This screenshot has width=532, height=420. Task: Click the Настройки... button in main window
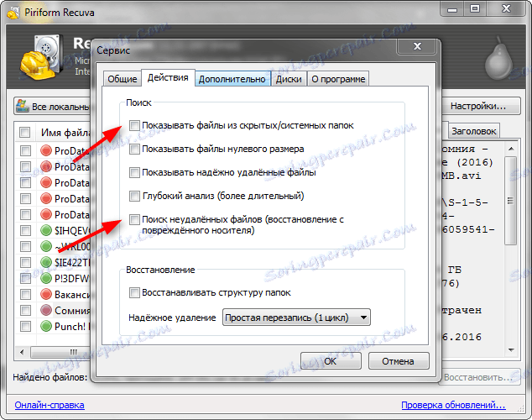click(x=480, y=106)
